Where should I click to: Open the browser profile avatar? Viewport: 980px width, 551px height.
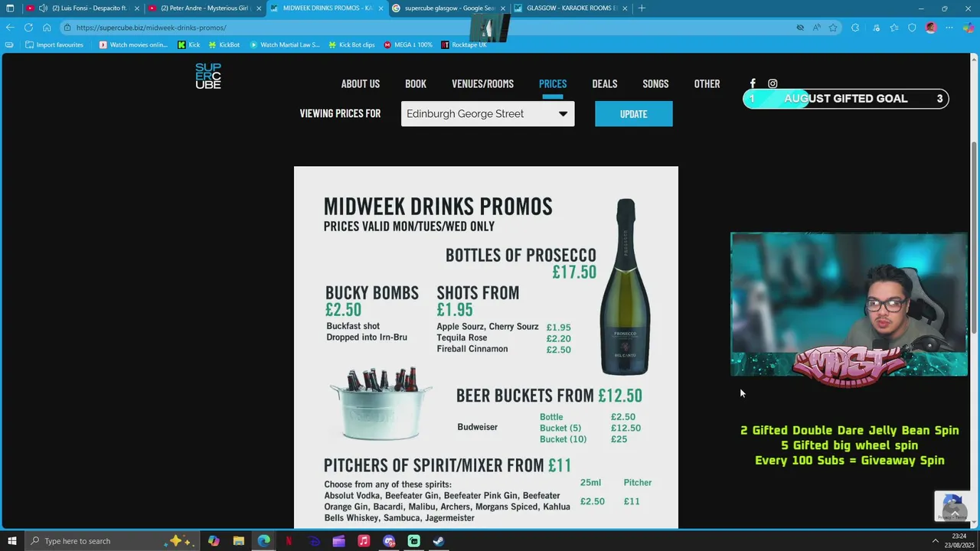(931, 28)
